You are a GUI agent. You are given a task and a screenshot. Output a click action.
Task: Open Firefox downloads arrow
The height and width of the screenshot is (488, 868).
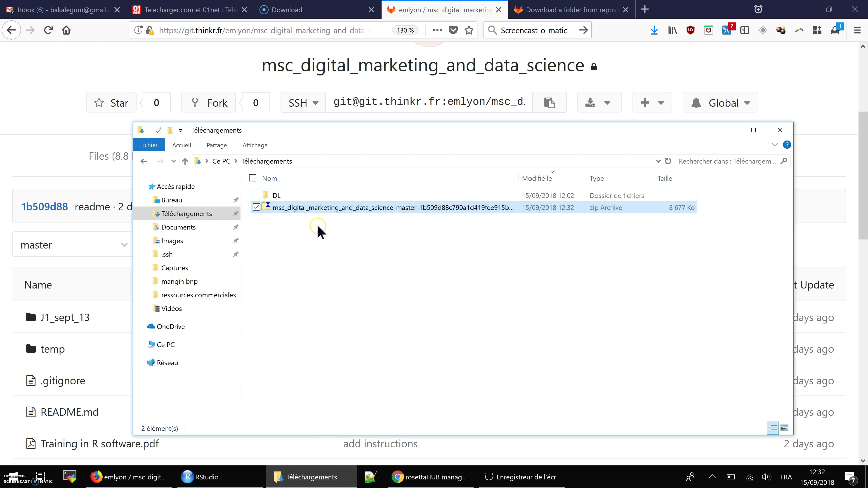[x=654, y=30]
